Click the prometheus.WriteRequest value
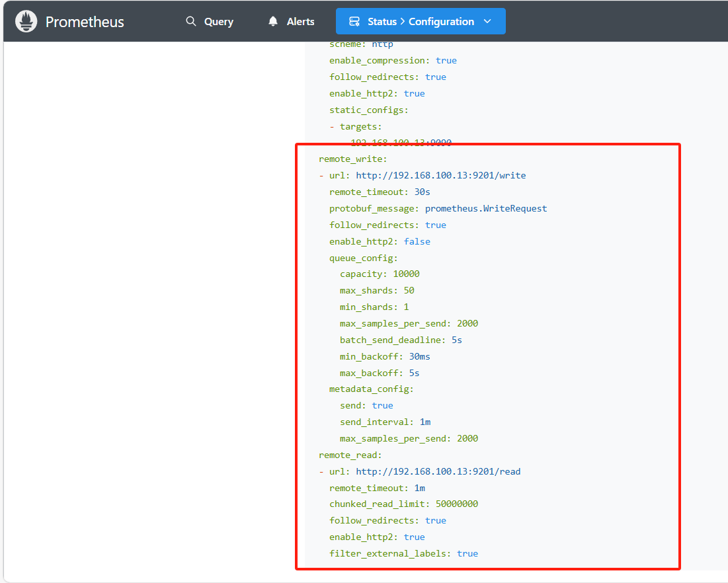This screenshot has width=728, height=583. click(485, 209)
